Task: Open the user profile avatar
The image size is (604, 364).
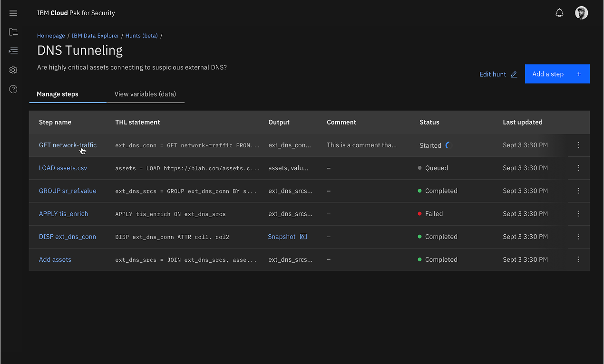Action: tap(581, 13)
